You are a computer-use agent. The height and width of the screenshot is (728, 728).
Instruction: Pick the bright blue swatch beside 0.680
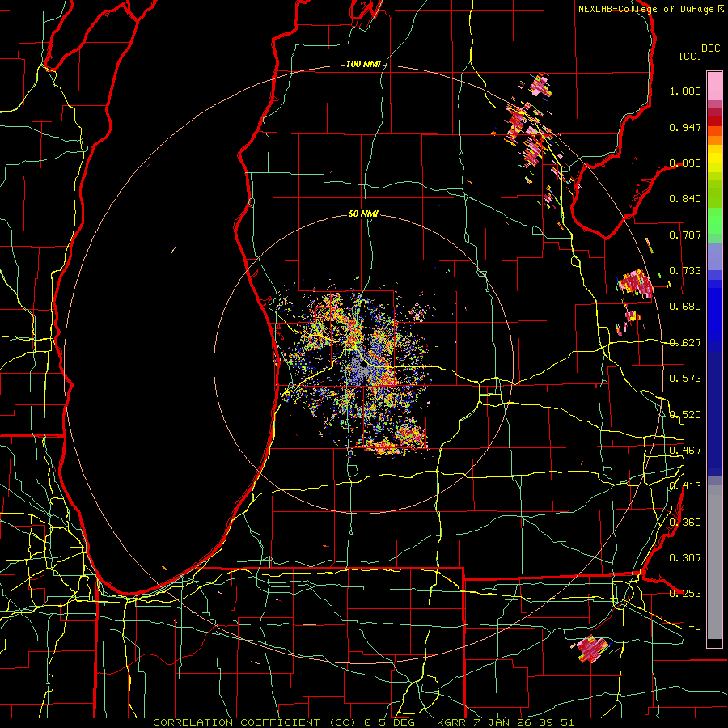pyautogui.click(x=714, y=311)
